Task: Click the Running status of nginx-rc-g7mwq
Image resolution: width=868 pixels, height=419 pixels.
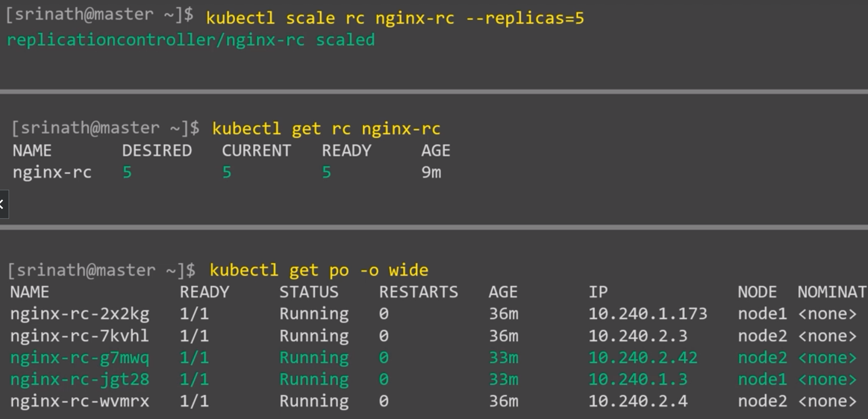Action: [x=314, y=358]
